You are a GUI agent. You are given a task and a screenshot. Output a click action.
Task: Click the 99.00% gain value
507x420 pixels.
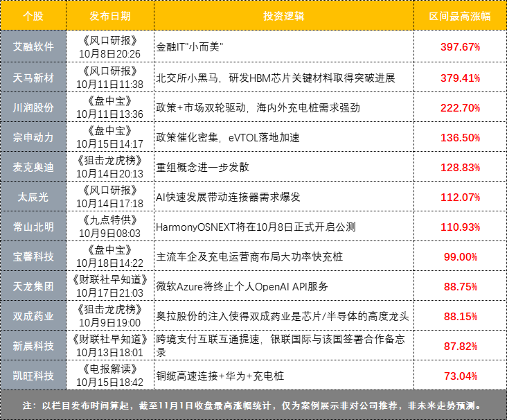[461, 256]
